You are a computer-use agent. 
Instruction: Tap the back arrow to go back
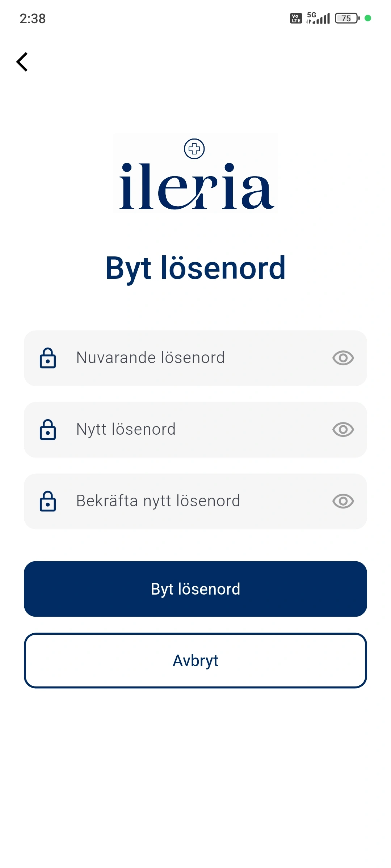pos(22,61)
